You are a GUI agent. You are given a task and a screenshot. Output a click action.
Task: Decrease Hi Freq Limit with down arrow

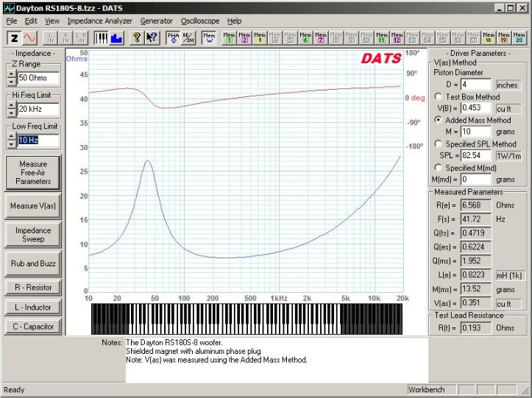12,113
